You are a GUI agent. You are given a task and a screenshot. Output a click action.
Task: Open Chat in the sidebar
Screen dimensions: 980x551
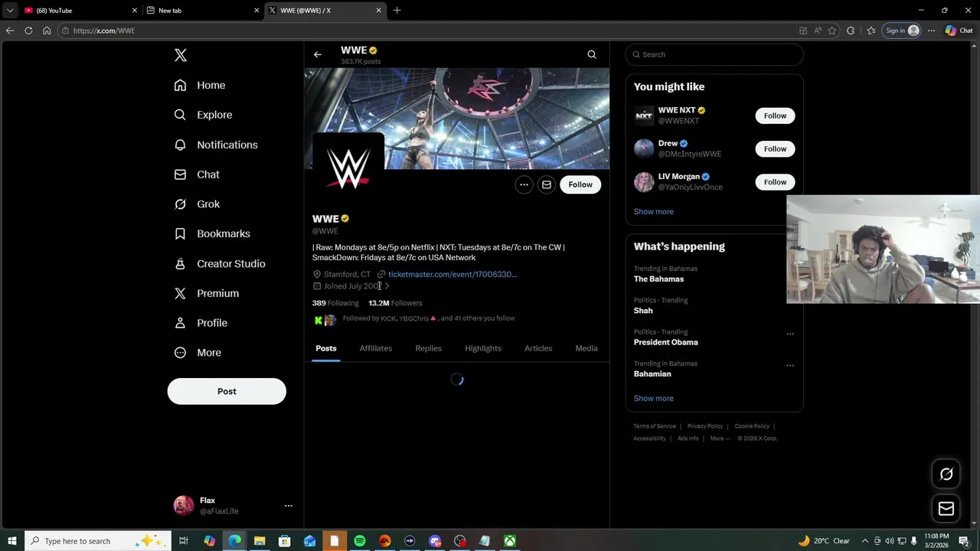(x=196, y=174)
